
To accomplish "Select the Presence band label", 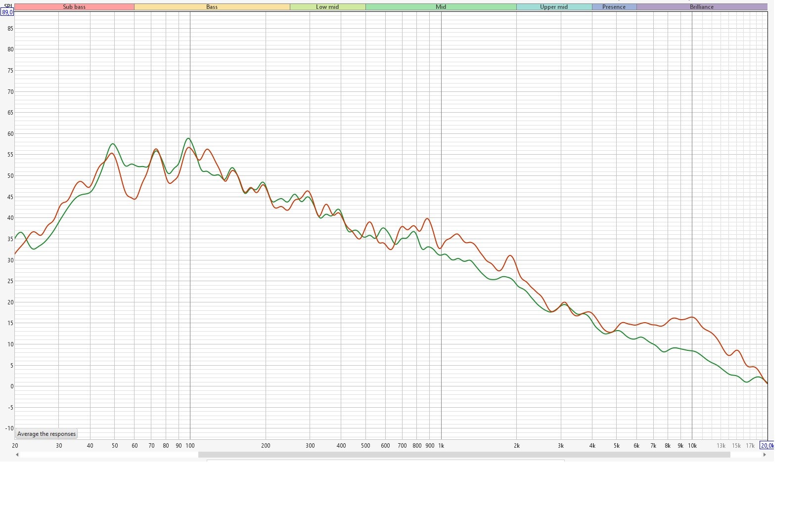I will [614, 7].
